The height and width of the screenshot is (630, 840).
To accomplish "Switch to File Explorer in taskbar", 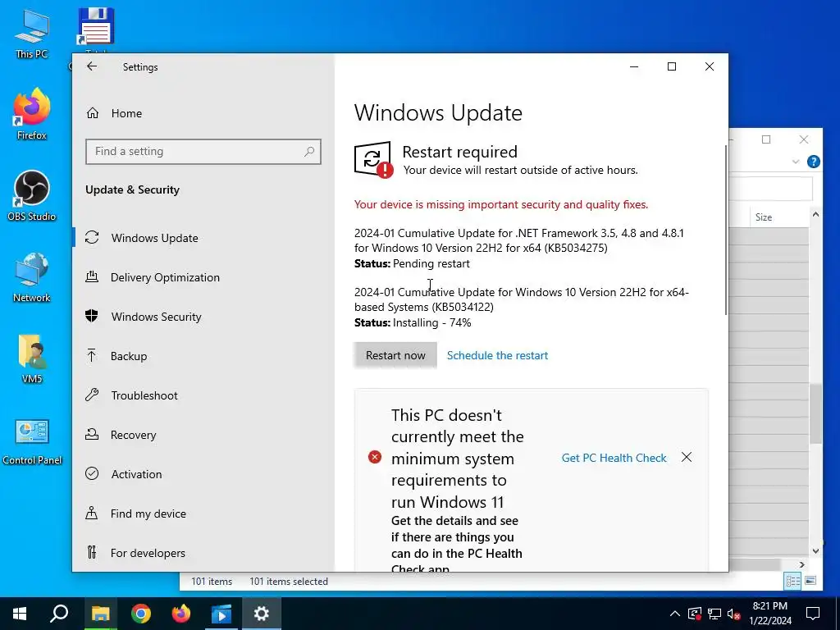I will coord(100,614).
